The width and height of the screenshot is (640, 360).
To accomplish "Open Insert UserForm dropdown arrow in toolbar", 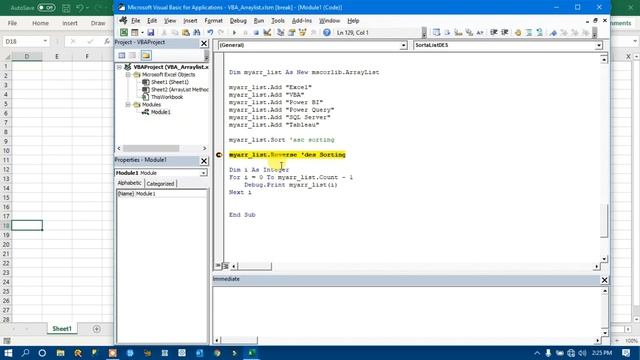I will (142, 32).
